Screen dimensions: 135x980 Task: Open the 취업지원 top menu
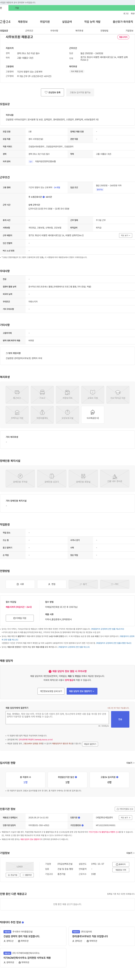45,22
